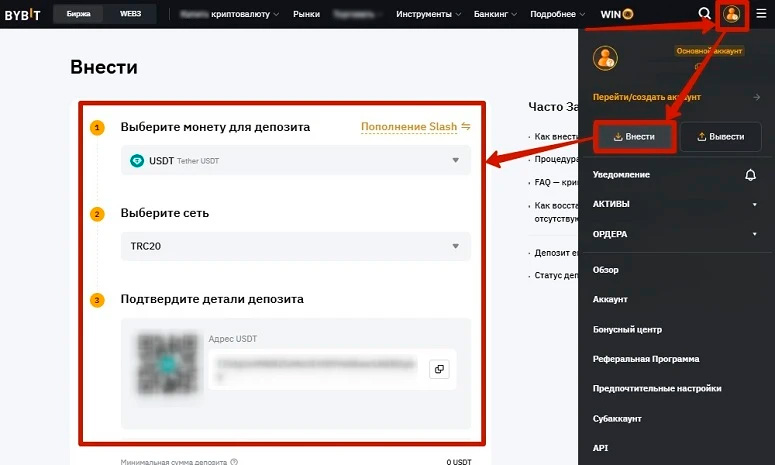The width and height of the screenshot is (775, 465).
Task: Click the minimum deposit info icon
Action: click(x=234, y=462)
